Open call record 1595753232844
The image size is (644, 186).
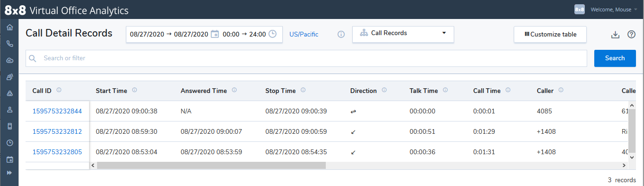click(x=57, y=112)
